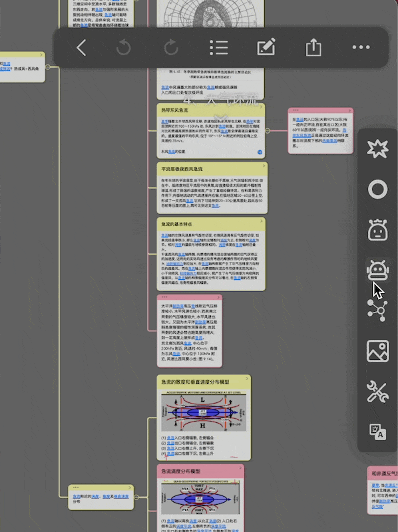The width and height of the screenshot is (398, 532).
Task: Click blue badge in 热带东风急流 card
Action: (260, 152)
